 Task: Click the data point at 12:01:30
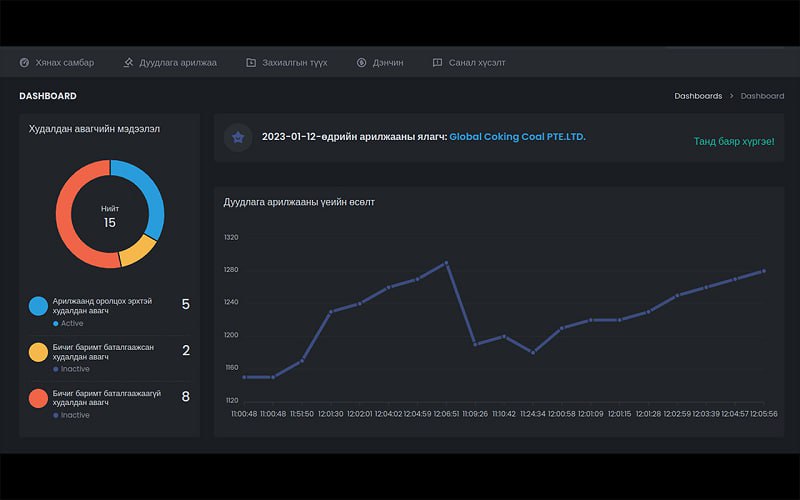[x=331, y=312]
